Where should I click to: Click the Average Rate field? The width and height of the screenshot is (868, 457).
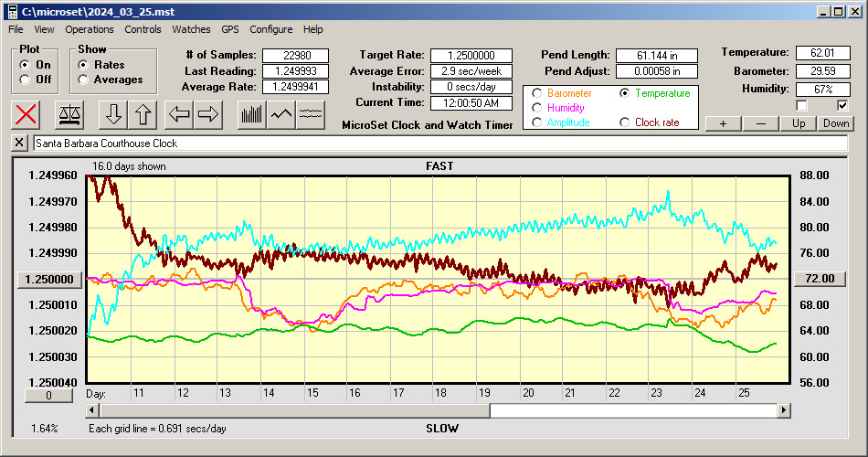[296, 87]
